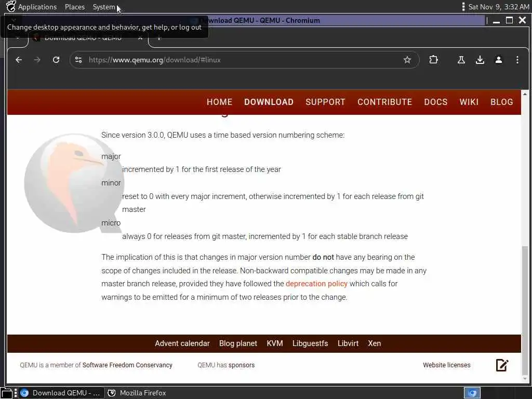Open the BLOG navigation item

[x=501, y=102]
